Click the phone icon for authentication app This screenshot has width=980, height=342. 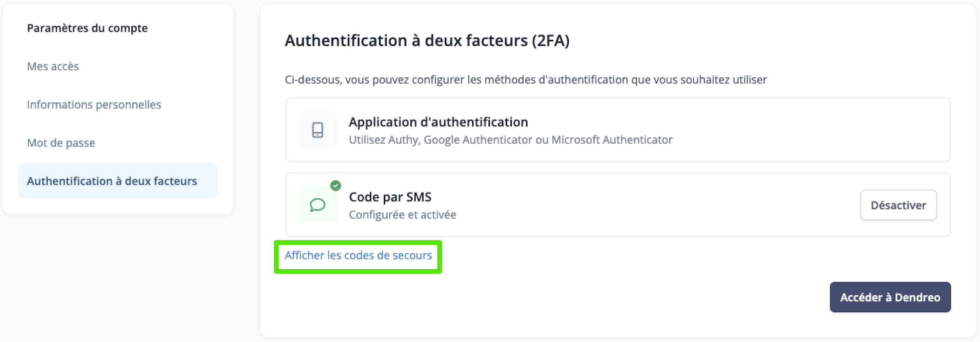click(318, 130)
